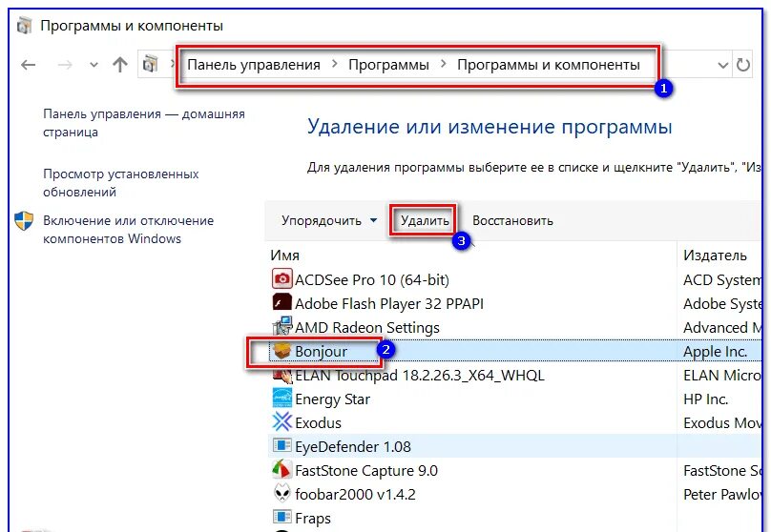This screenshot has height=532, width=771.
Task: Open the Упорядочить dropdown menu
Action: click(x=329, y=220)
